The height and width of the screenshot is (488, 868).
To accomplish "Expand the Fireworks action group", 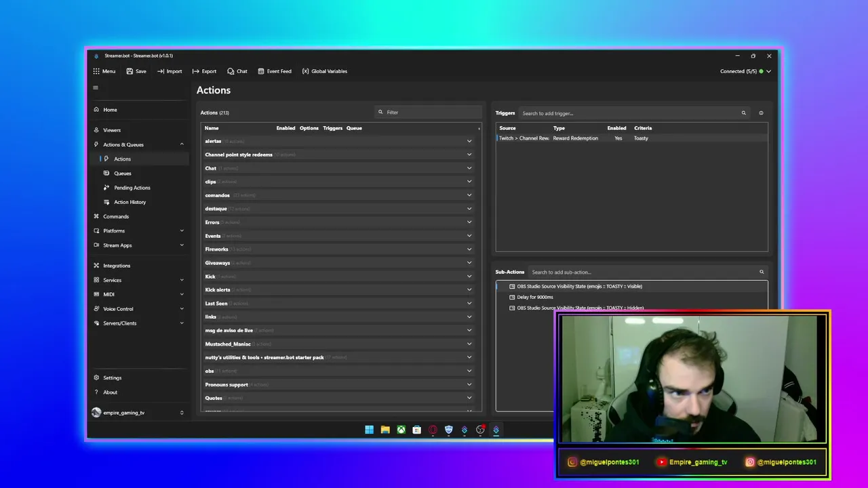I will tap(469, 249).
